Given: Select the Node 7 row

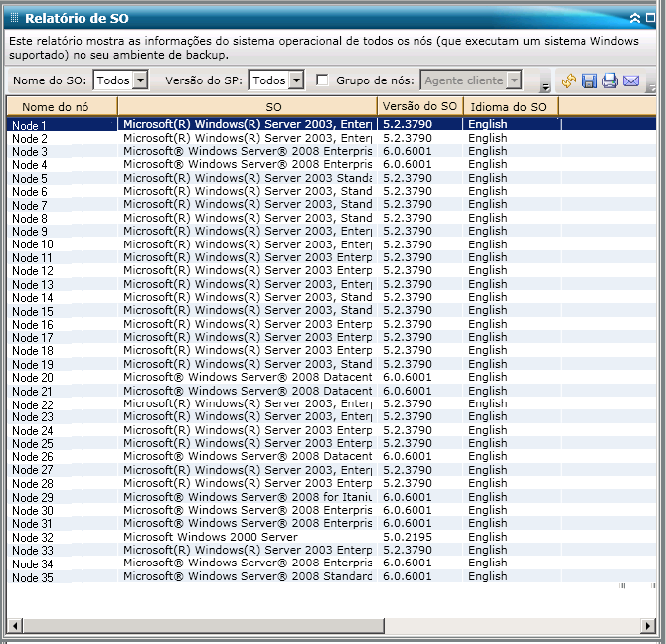Looking at the screenshot, I should coord(331,205).
